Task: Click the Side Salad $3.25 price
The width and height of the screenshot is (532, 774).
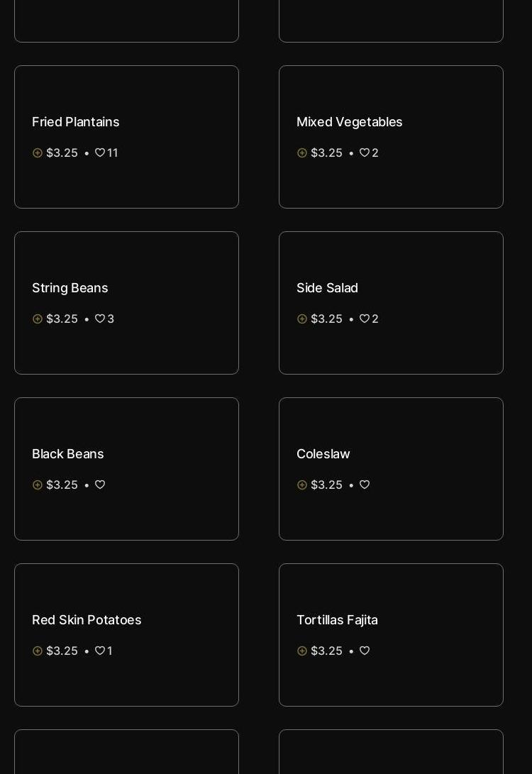Action: click(326, 319)
